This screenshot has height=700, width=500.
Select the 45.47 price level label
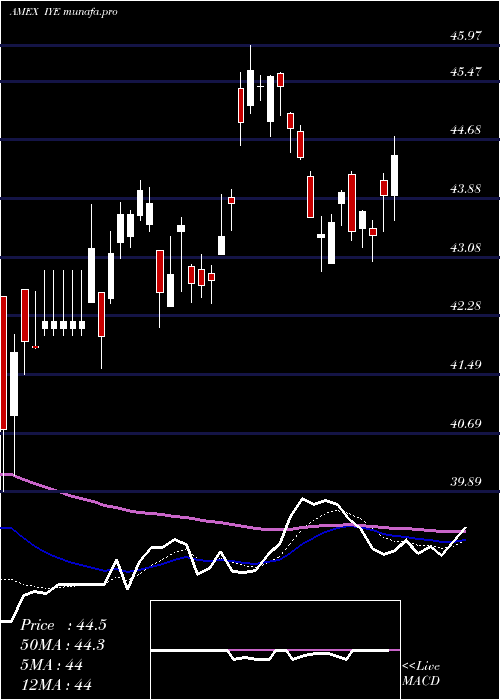pyautogui.click(x=466, y=71)
